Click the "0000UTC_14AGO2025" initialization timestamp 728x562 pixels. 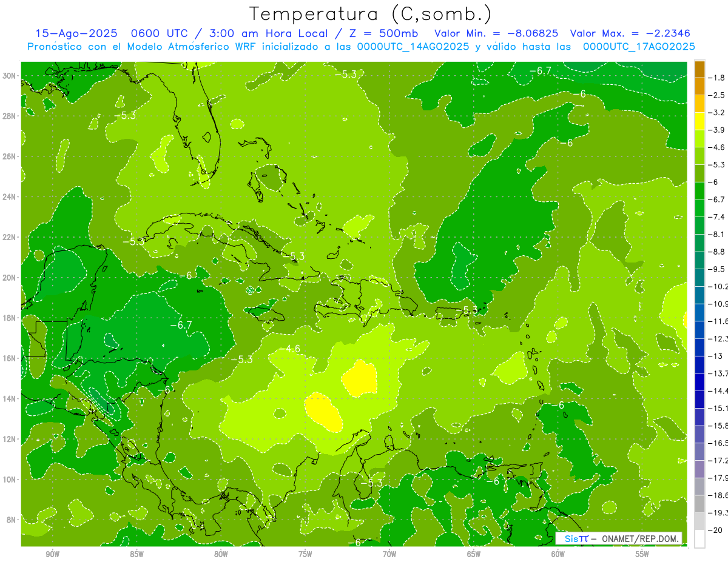click(413, 47)
